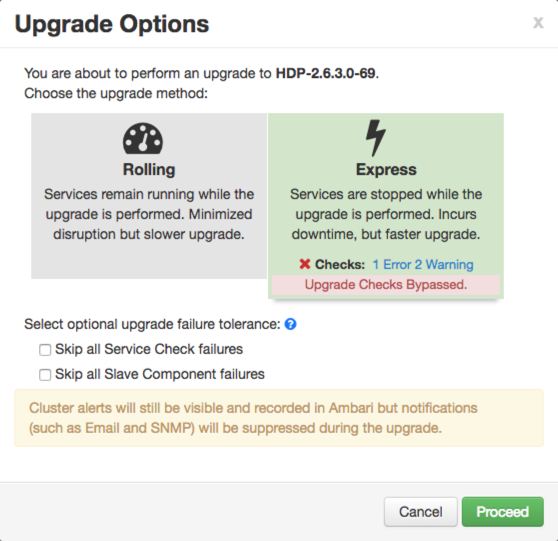Image resolution: width=558 pixels, height=541 pixels.
Task: Select the Express upgrade method panel
Action: [386, 206]
